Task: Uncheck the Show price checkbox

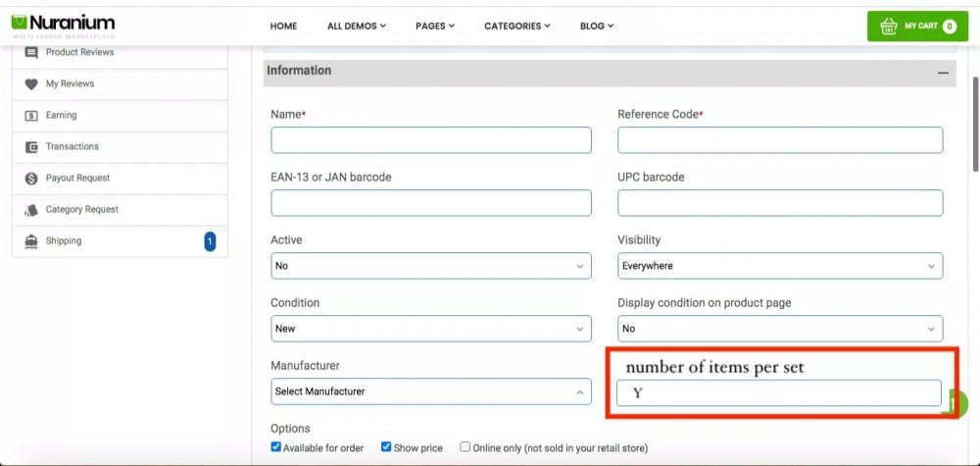Action: click(x=386, y=447)
